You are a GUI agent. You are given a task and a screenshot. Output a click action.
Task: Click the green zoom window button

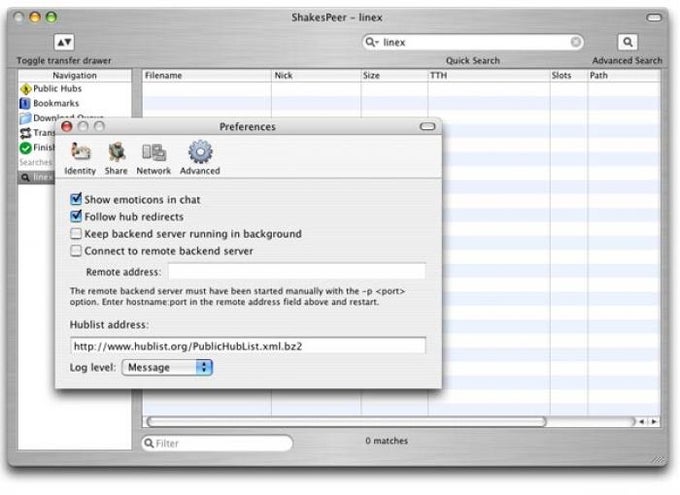[51, 17]
